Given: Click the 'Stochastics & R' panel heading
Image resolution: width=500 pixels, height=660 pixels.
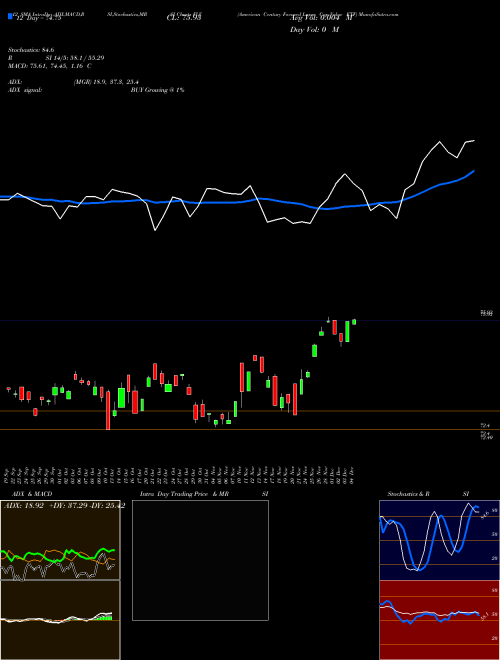Looking at the screenshot, I should (x=408, y=494).
